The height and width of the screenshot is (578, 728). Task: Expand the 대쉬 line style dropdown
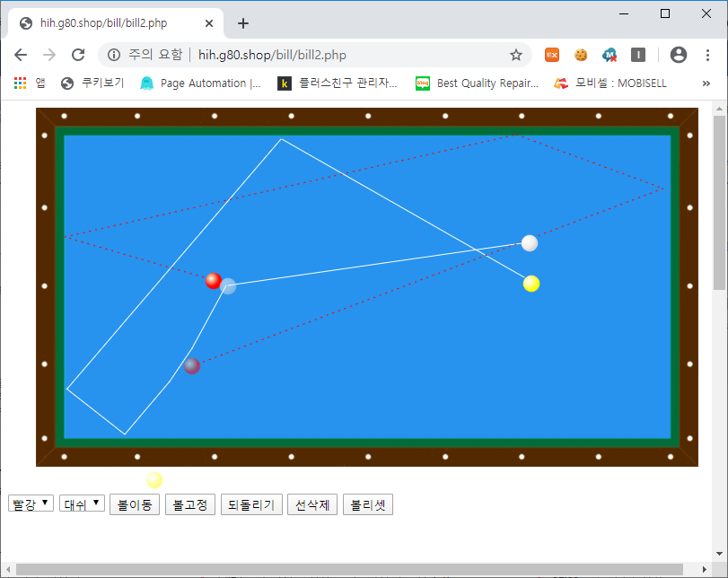(x=82, y=504)
